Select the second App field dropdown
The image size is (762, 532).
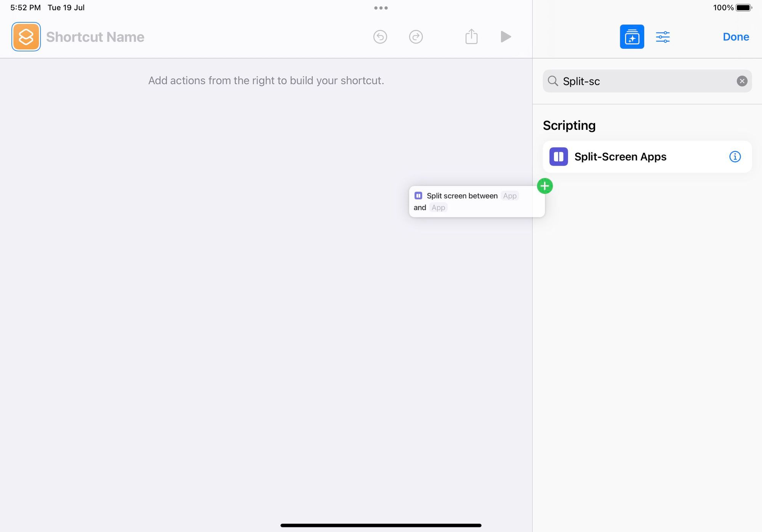click(x=438, y=207)
